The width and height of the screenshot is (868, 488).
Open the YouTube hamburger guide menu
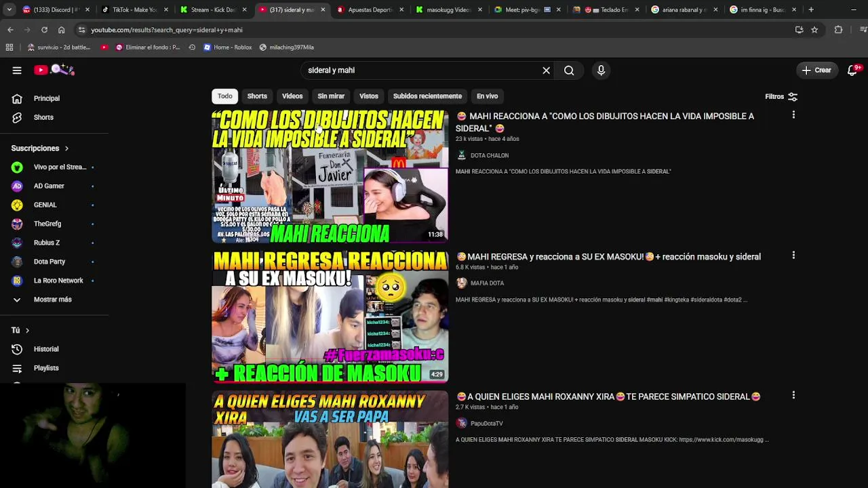[17, 70]
